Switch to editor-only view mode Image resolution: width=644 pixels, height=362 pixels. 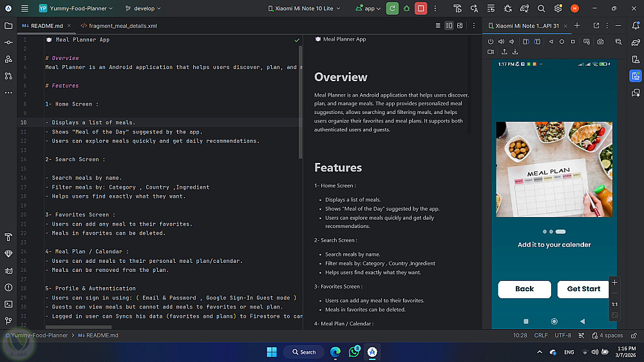click(438, 26)
